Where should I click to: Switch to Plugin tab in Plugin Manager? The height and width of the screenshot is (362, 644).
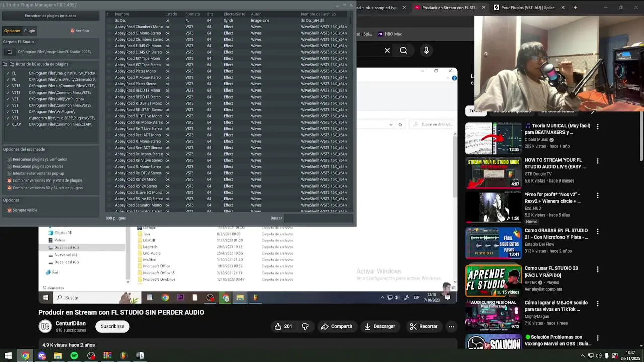(30, 31)
